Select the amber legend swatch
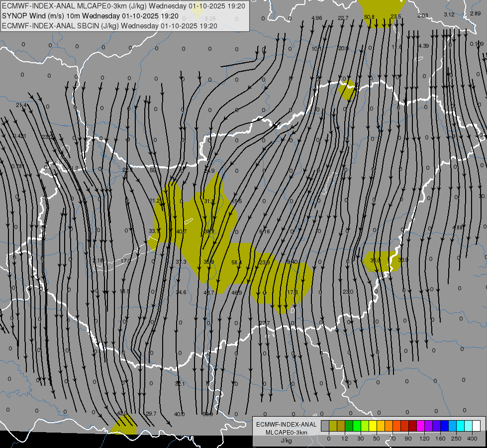487x448 pixels. point(381,426)
